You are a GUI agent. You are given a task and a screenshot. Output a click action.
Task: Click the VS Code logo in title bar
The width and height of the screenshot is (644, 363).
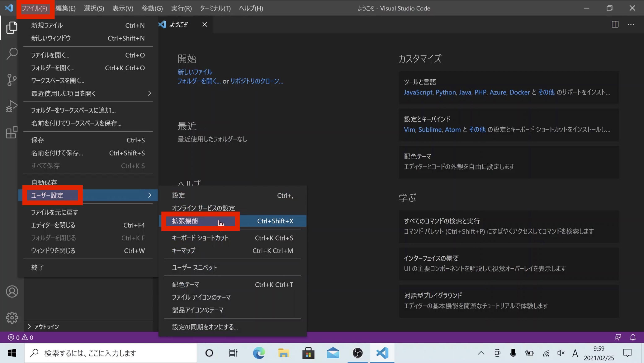click(x=9, y=8)
